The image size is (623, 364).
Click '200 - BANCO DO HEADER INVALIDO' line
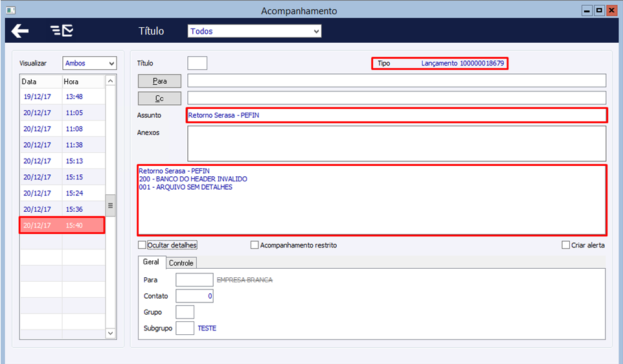click(x=193, y=179)
